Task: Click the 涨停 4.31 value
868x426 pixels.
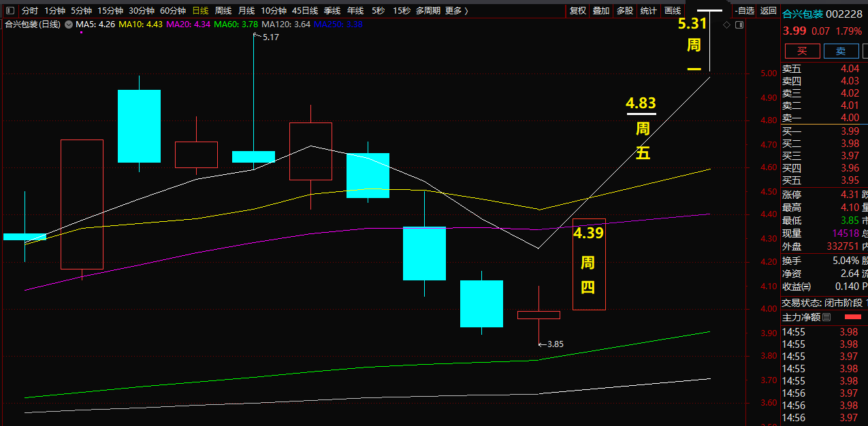Action: 850,194
